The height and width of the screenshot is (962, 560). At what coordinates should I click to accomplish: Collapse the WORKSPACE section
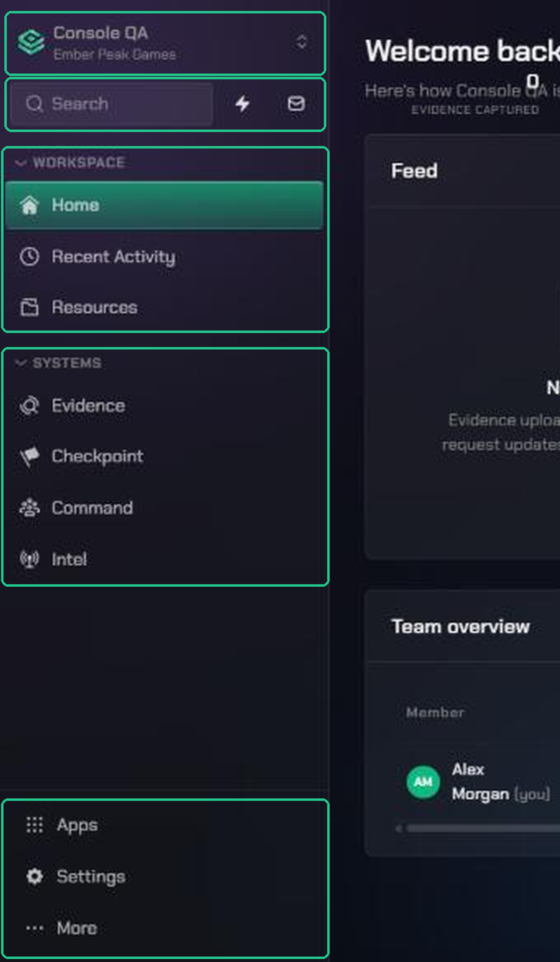click(70, 162)
